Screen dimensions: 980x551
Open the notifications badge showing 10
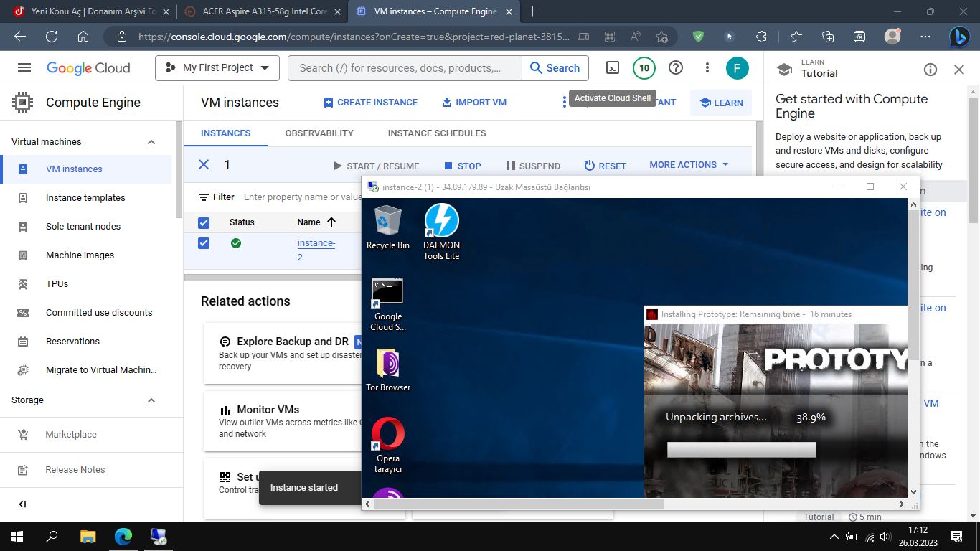point(644,68)
